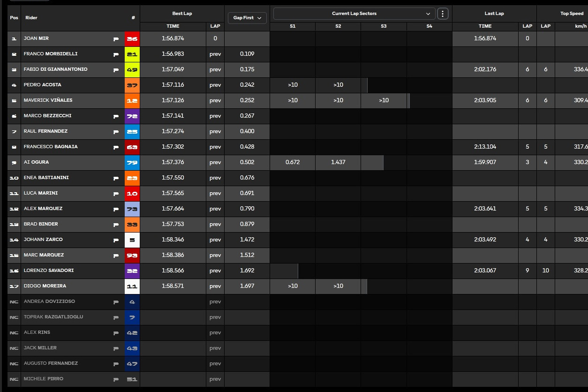This screenshot has width=588, height=392.
Task: Click Franco Morbidelli's pit flag icon
Action: click(116, 54)
